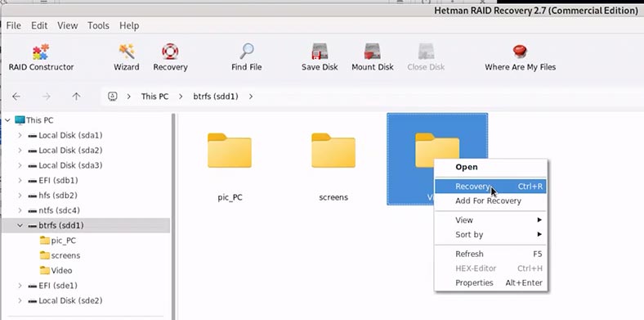This screenshot has width=644, height=320.
Task: Click Video folder icon in tree
Action: (x=45, y=270)
